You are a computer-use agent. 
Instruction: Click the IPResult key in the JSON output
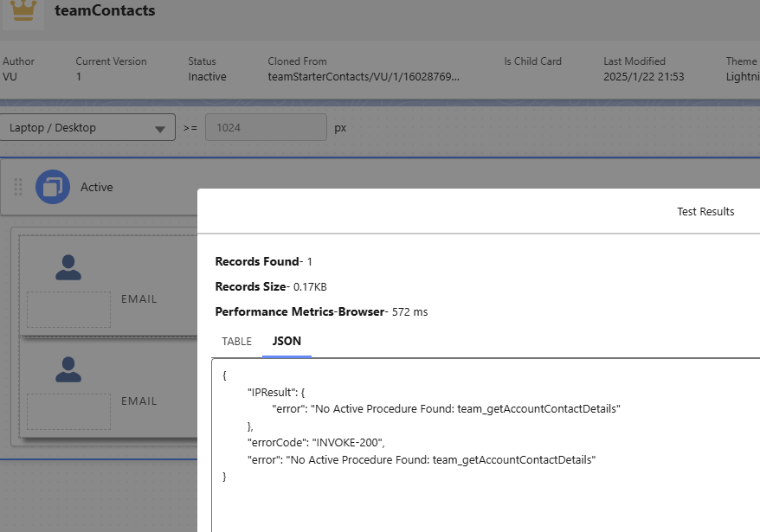click(272, 392)
